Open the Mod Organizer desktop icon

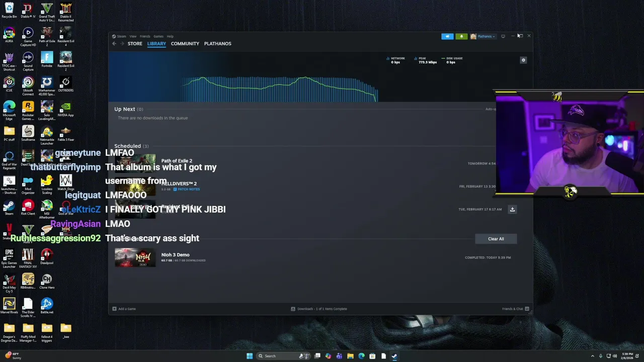click(x=28, y=185)
